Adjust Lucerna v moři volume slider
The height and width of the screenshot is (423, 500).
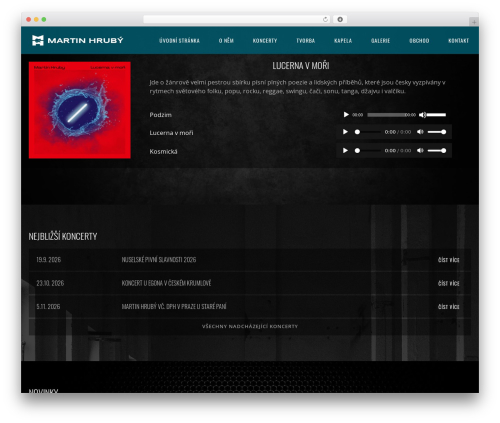[437, 132]
